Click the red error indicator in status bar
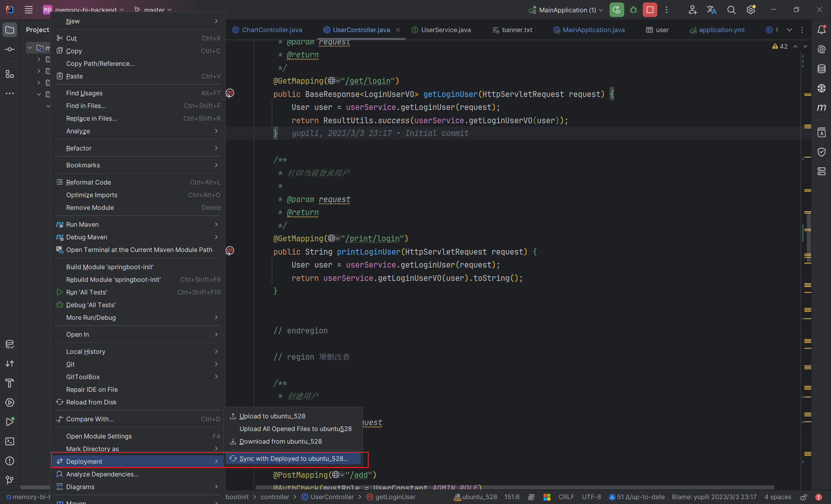 (x=819, y=497)
